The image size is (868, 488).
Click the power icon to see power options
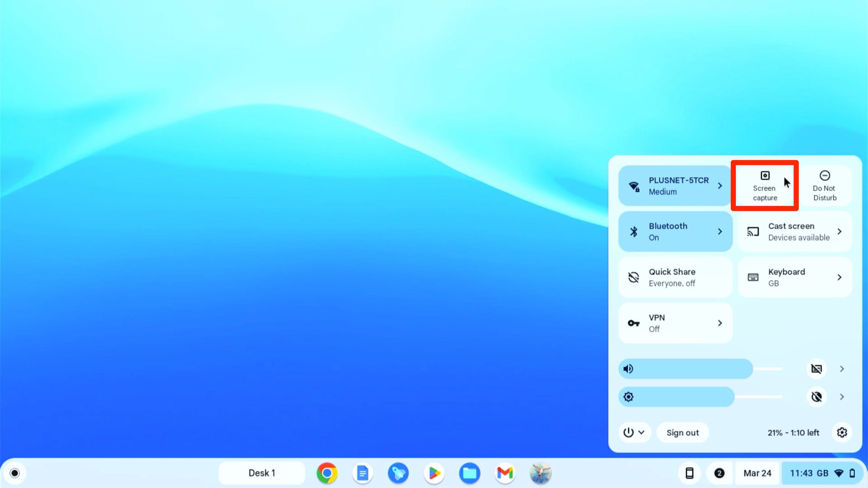click(x=629, y=433)
